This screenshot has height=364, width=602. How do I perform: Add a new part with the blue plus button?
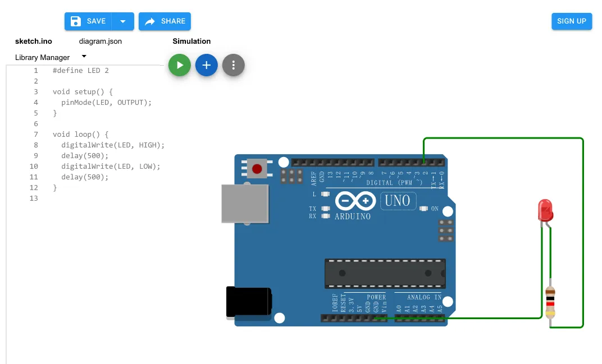(207, 65)
